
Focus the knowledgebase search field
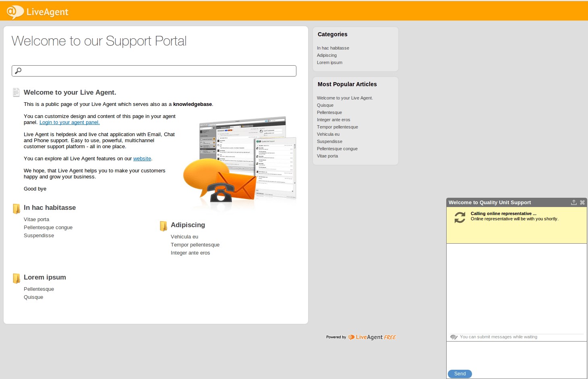154,71
